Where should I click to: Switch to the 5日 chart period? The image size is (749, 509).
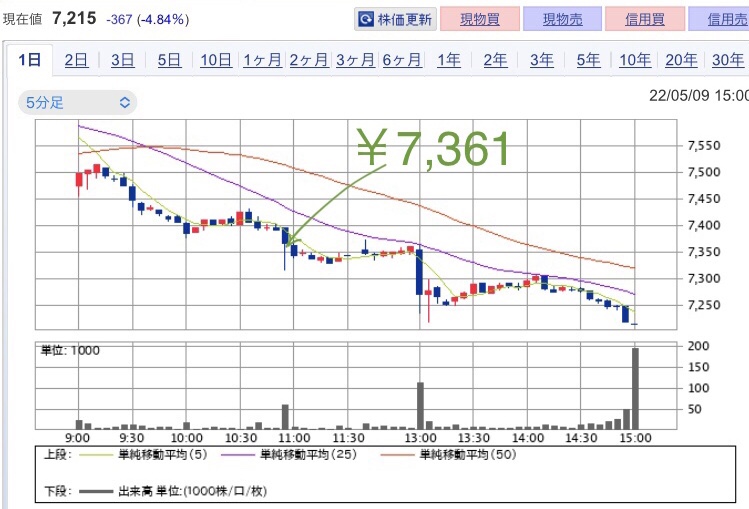[170, 60]
